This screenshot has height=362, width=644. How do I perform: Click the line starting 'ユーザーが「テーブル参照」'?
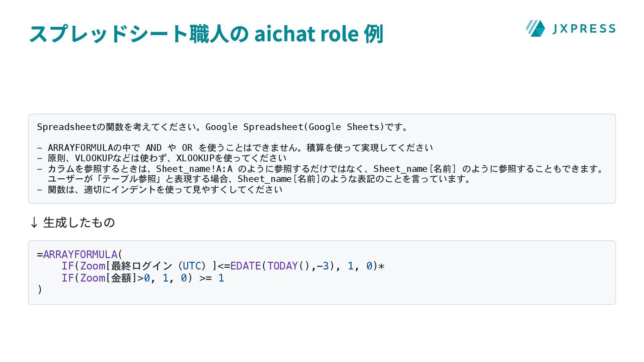coord(260,179)
